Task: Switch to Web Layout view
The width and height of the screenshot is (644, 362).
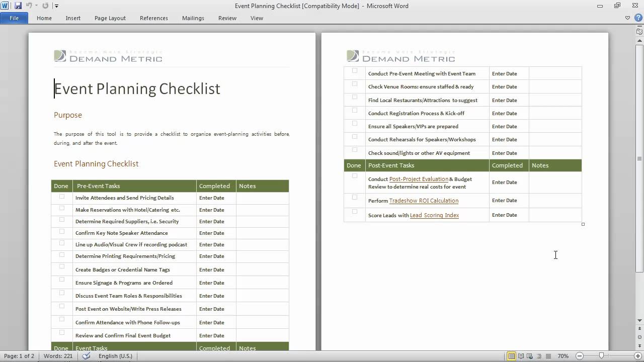Action: [x=530, y=356]
